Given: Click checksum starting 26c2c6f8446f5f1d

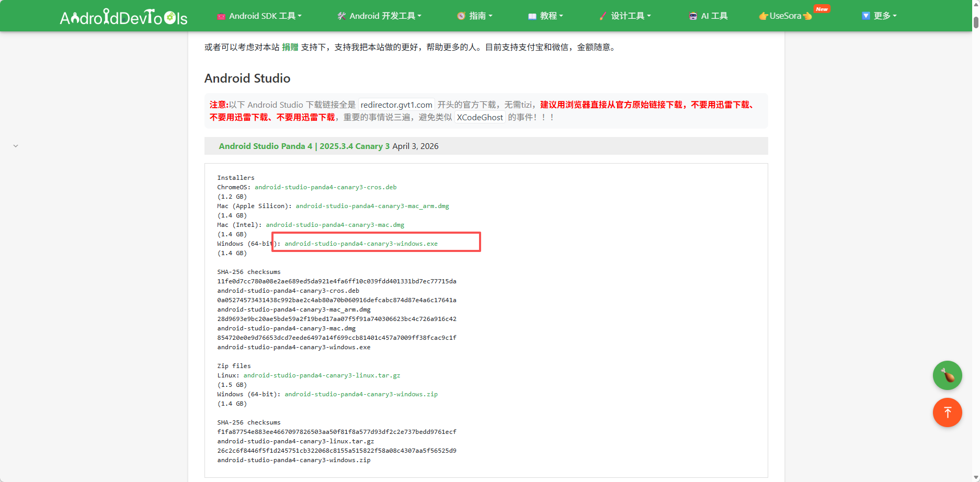Looking at the screenshot, I should (337, 451).
